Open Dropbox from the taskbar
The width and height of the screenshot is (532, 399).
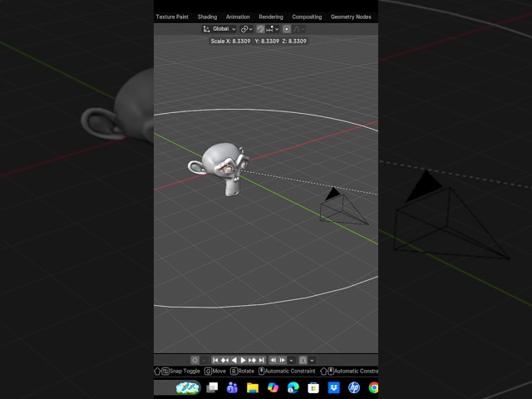click(334, 387)
